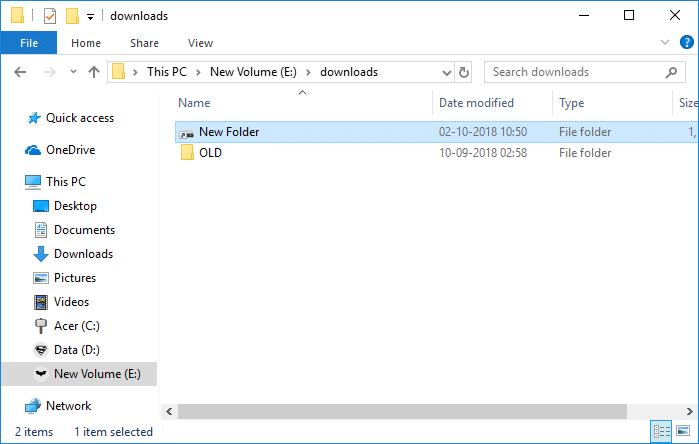Click the folder icon in the title bar
699x444 pixels.
tap(17, 16)
